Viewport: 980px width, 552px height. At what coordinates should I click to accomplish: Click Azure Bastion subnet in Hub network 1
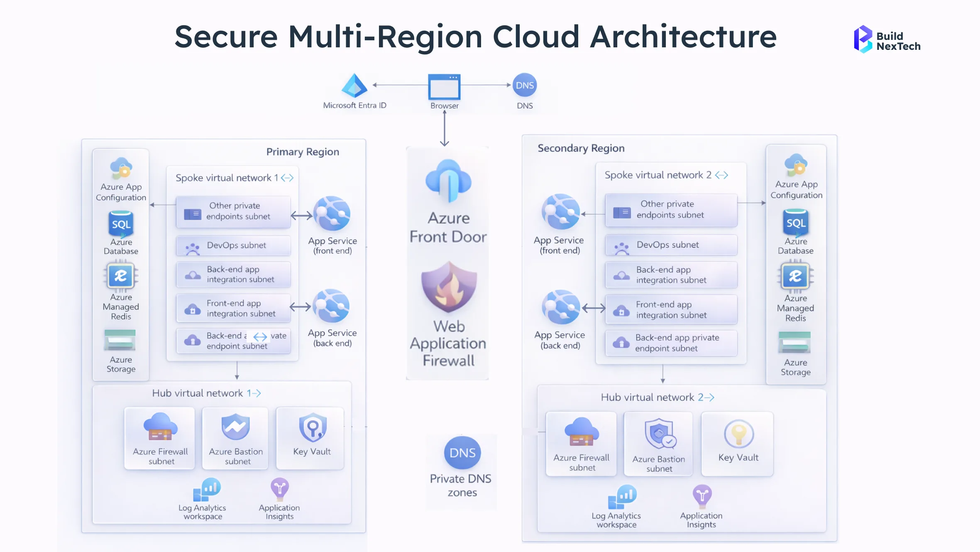(235, 438)
